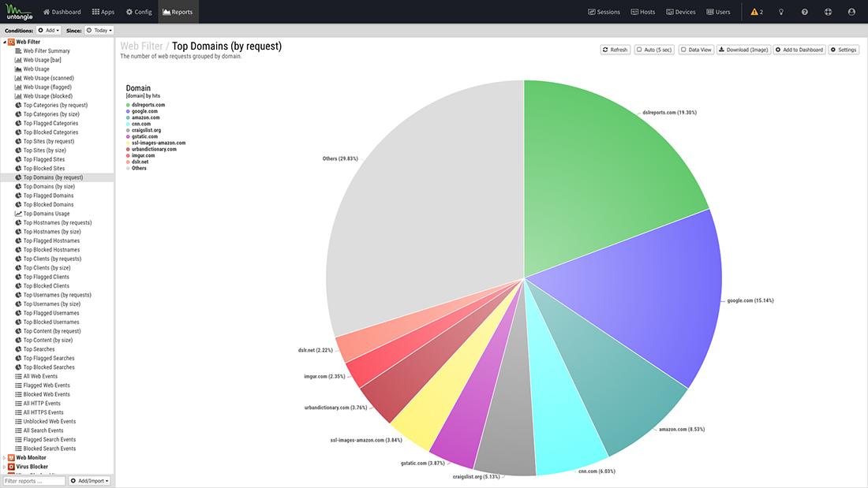Click pie icon beside Top Content (by request)
This screenshot has height=488, width=868.
pyautogui.click(x=18, y=331)
